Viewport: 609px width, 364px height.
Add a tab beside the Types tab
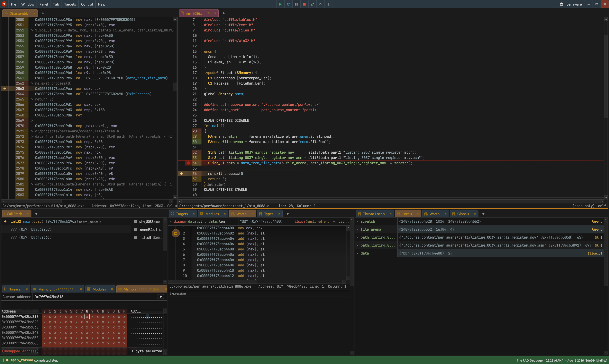288,214
